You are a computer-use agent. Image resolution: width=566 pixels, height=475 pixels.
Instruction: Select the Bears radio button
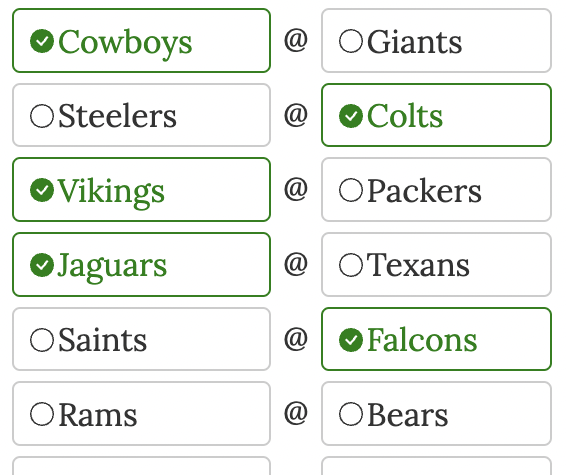[351, 414]
